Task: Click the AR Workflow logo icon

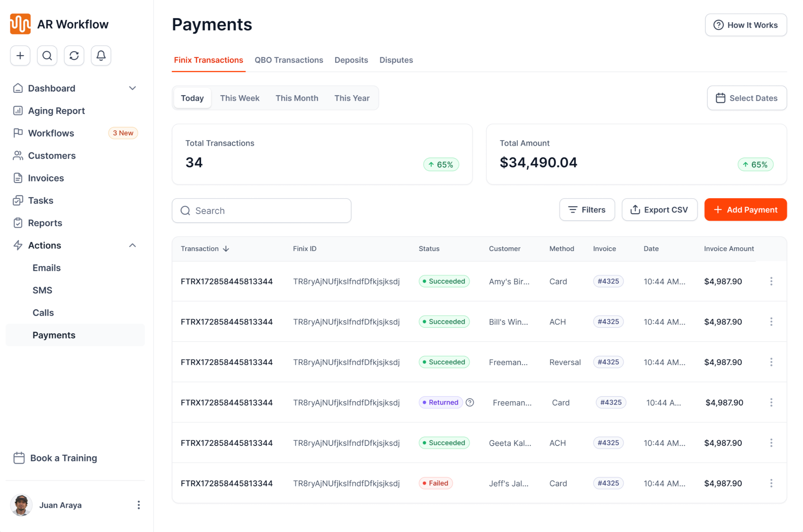Action: [20, 24]
